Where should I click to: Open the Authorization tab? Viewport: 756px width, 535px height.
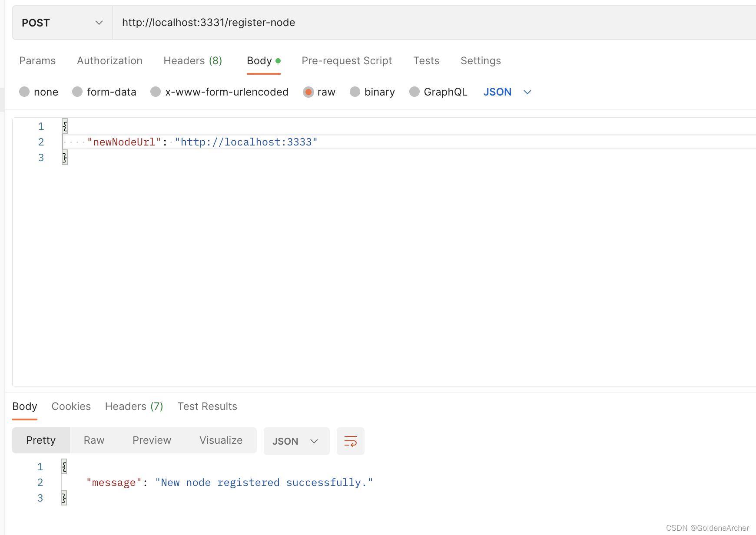(x=109, y=61)
